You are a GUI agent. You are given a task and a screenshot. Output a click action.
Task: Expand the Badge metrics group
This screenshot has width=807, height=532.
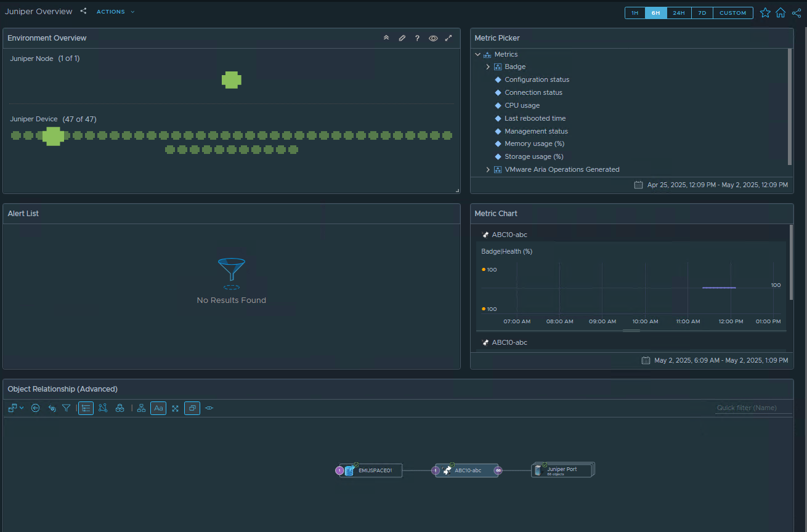tap(488, 66)
